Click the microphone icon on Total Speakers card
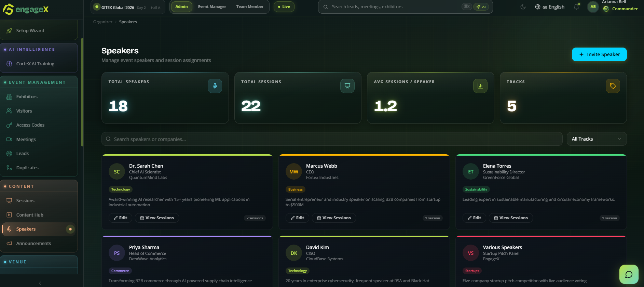Screen dimensions: 644x287 click(215, 86)
